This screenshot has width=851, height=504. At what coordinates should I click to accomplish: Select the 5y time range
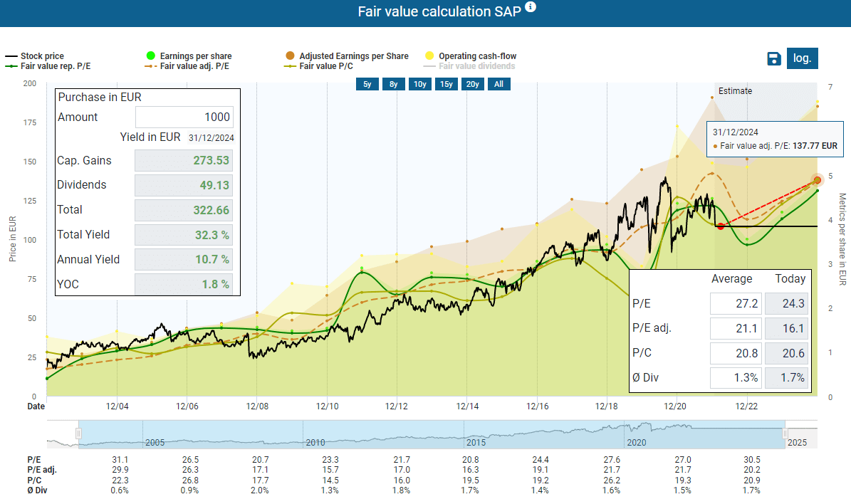pos(367,84)
